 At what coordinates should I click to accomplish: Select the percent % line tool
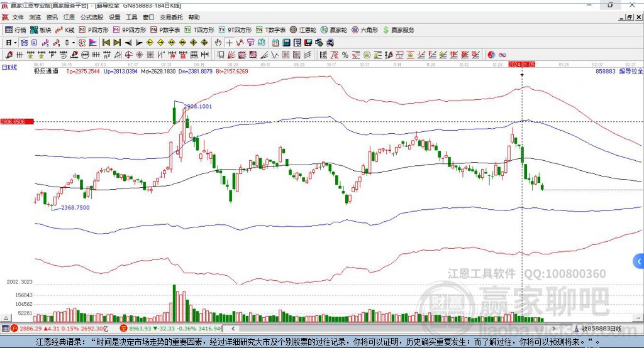tap(345, 55)
